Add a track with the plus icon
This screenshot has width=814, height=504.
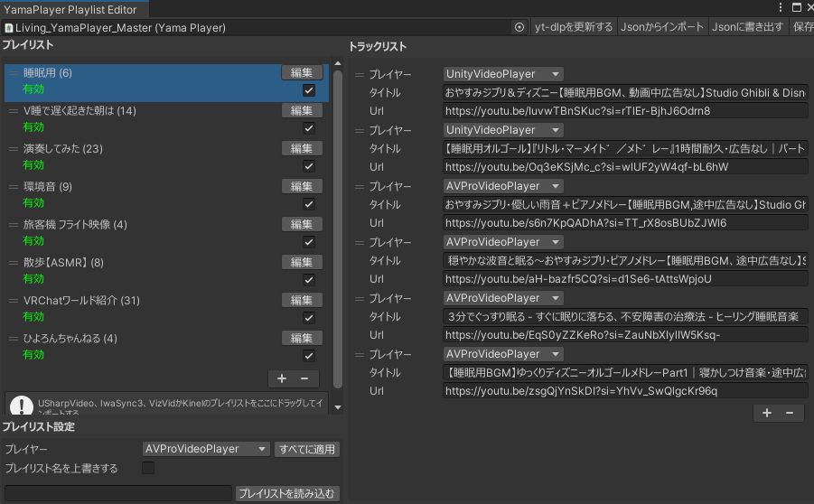767,413
